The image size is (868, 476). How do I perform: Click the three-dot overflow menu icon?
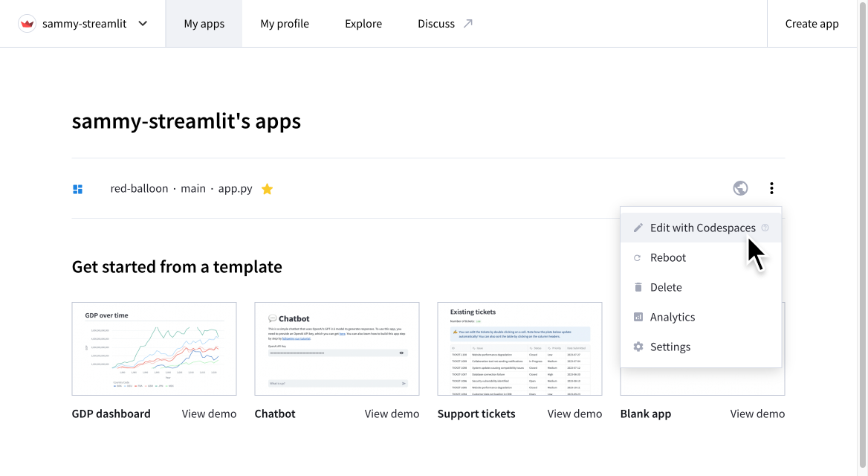point(771,188)
